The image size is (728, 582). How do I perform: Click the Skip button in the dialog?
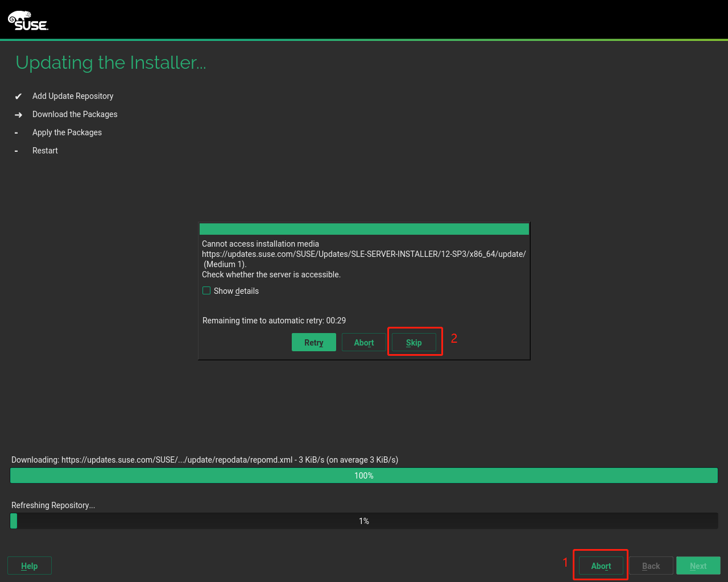414,342
